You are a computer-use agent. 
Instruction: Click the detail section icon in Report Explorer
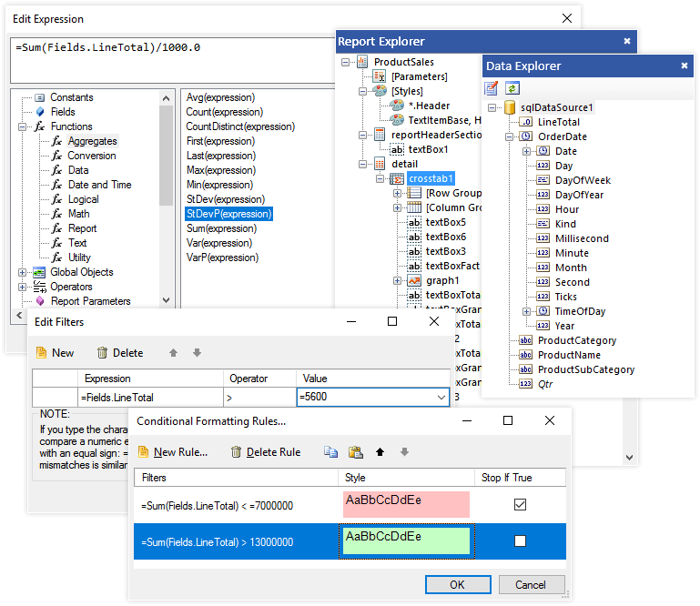click(380, 164)
